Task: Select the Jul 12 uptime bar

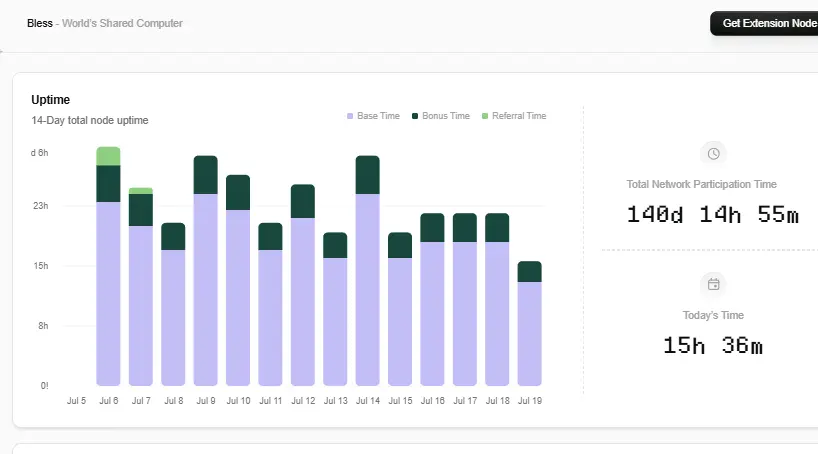Action: [303, 285]
